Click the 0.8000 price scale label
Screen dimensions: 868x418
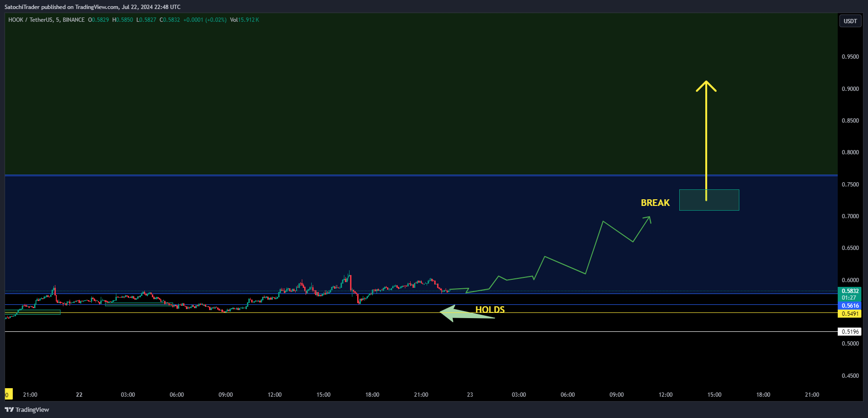850,152
